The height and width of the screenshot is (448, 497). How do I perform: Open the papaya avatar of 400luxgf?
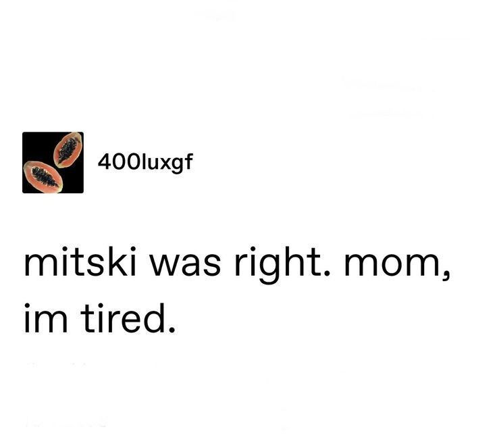(x=53, y=162)
